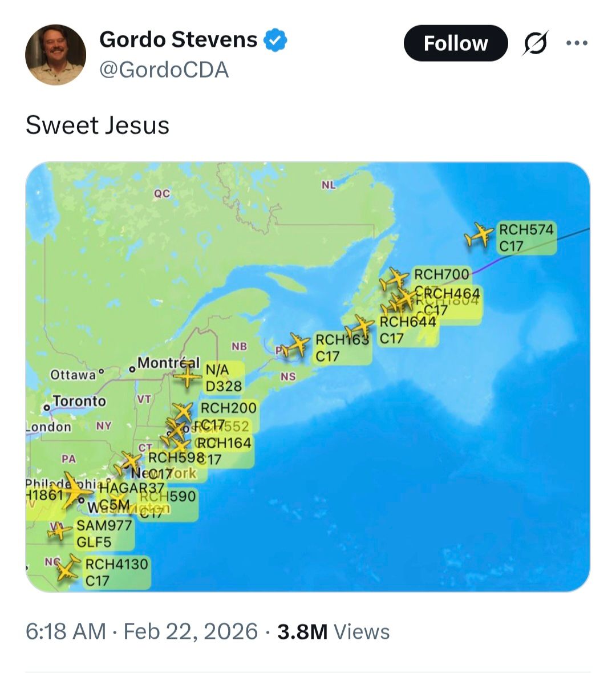This screenshot has width=616, height=673.
Task: Click the blue verified badge
Action: [275, 40]
